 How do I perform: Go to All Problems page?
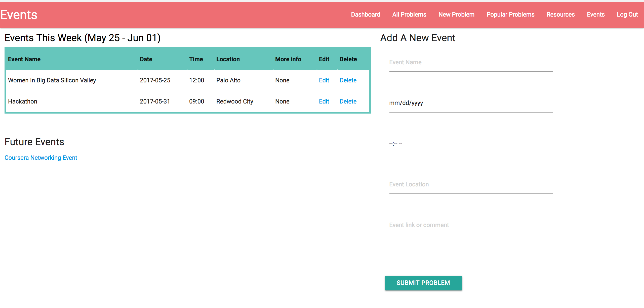pyautogui.click(x=409, y=15)
